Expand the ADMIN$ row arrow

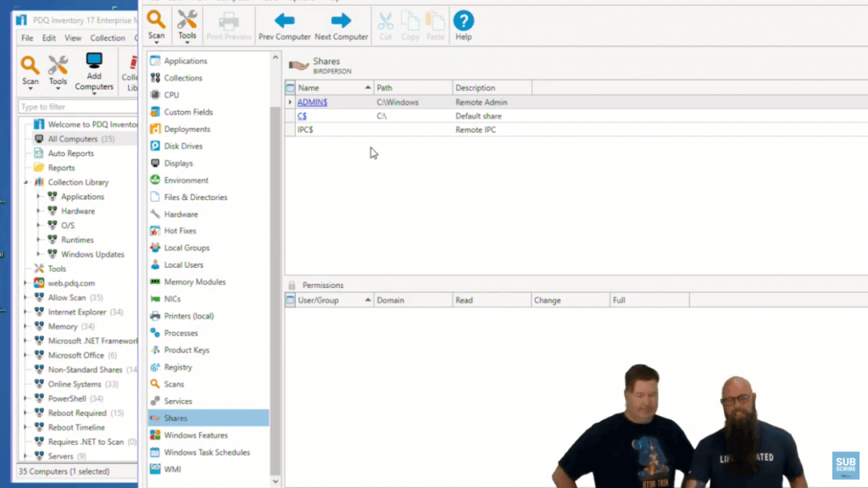(290, 103)
